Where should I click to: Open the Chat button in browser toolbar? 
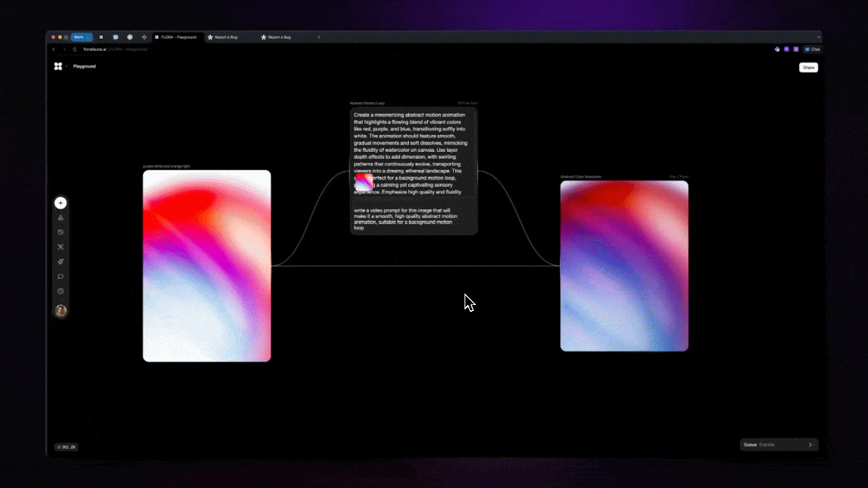[x=812, y=49]
